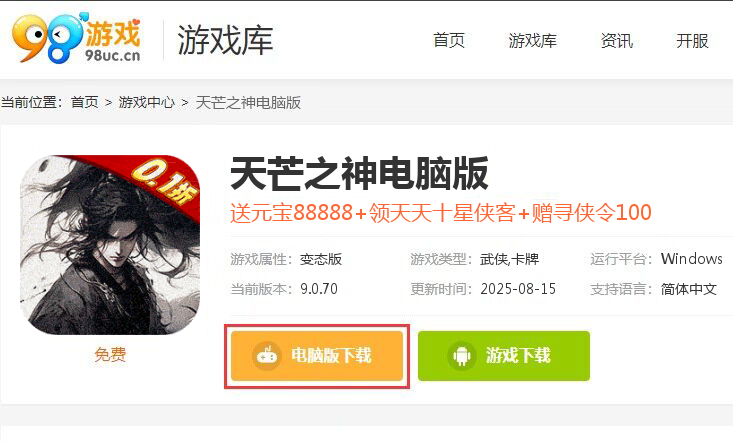The width and height of the screenshot is (733, 441).
Task: Click the 变态版 game attribute value
Action: click(x=321, y=259)
